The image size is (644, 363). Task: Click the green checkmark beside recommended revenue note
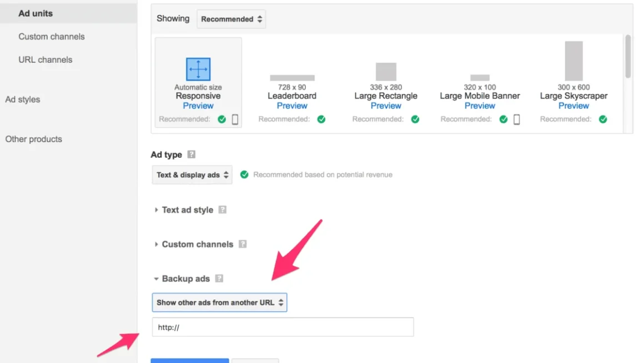click(244, 175)
